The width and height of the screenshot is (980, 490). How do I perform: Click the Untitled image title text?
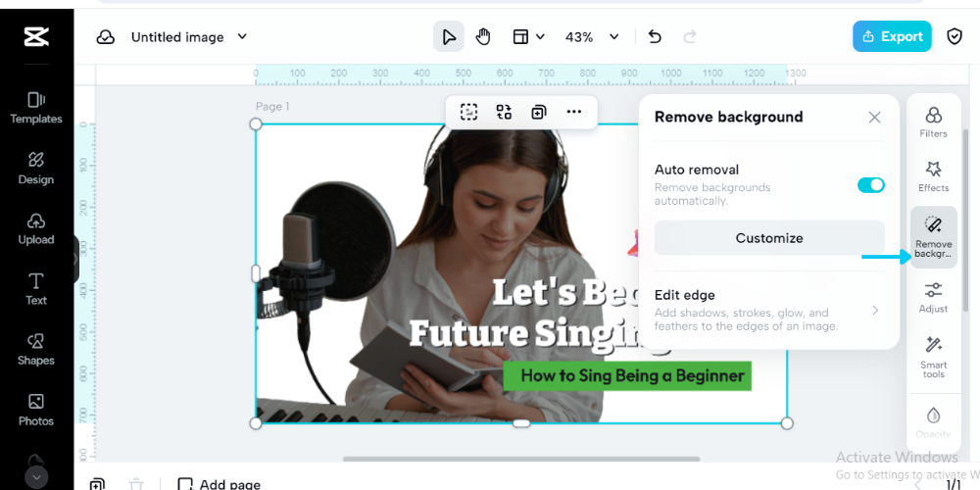tap(177, 37)
